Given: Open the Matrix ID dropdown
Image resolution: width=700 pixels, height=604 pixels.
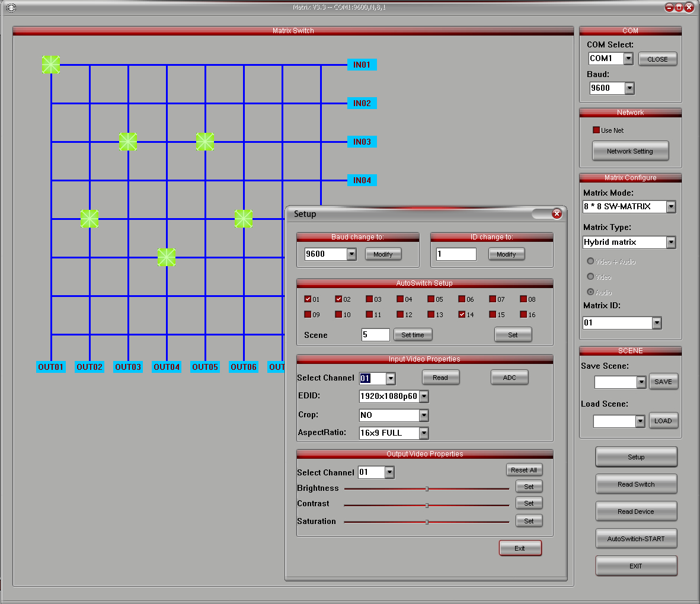Looking at the screenshot, I should coord(657,323).
